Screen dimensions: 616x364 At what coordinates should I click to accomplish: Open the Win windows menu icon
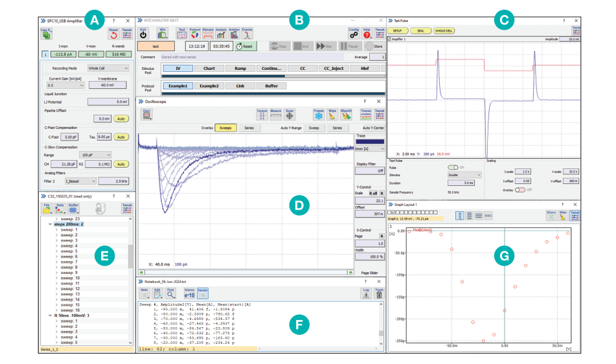[x=162, y=34]
